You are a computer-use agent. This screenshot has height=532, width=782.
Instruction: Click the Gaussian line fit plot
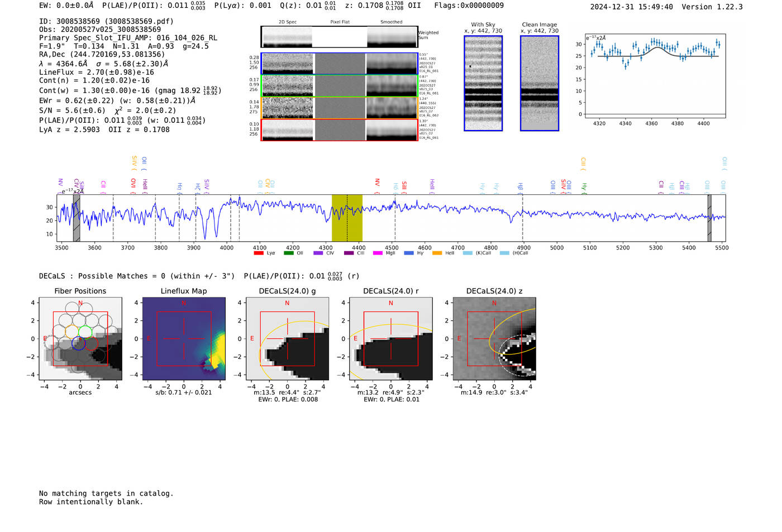(x=655, y=76)
